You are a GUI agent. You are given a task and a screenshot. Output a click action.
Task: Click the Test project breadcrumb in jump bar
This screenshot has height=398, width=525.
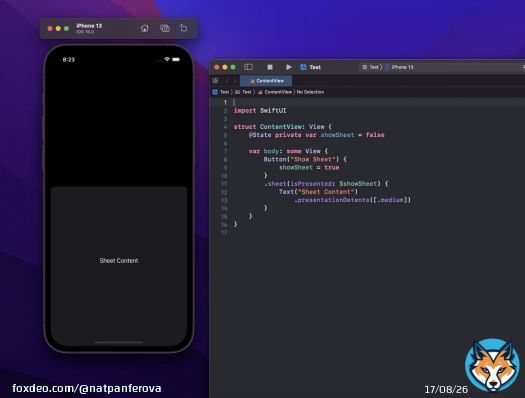point(221,92)
